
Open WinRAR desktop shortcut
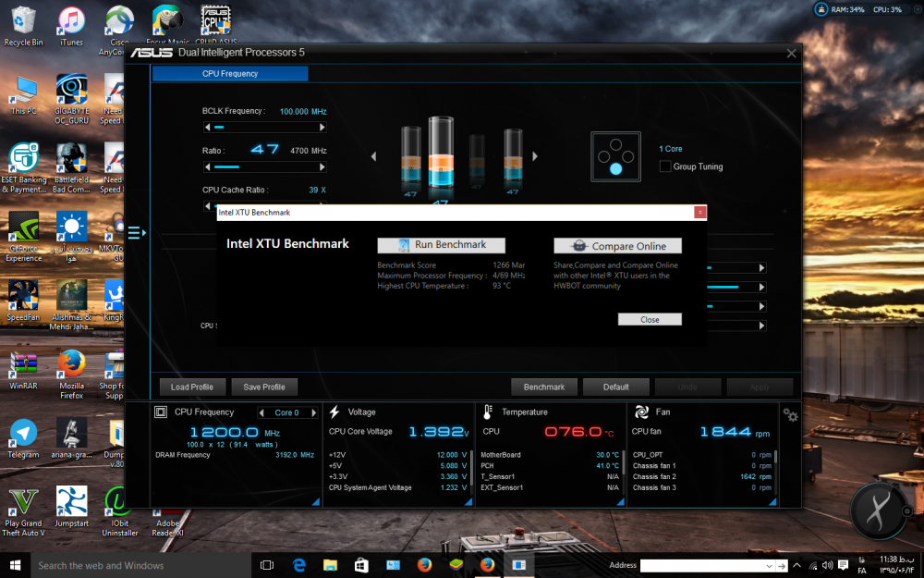[24, 370]
